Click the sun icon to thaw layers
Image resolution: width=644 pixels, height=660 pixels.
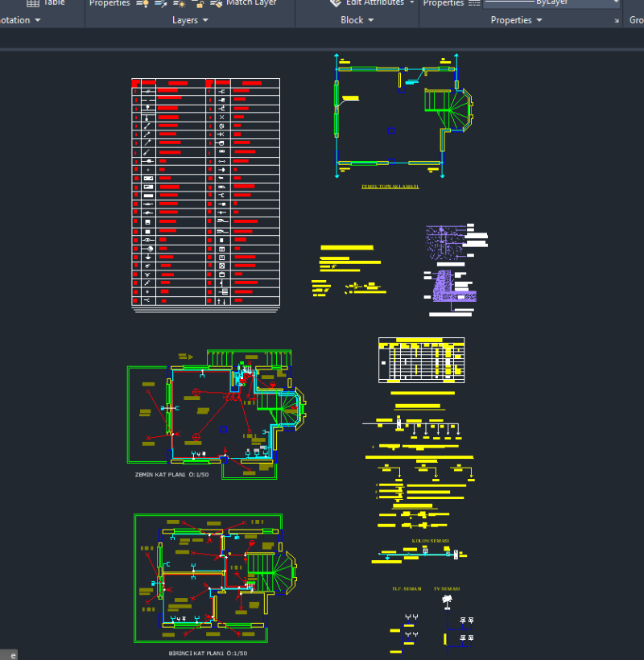(x=180, y=3)
